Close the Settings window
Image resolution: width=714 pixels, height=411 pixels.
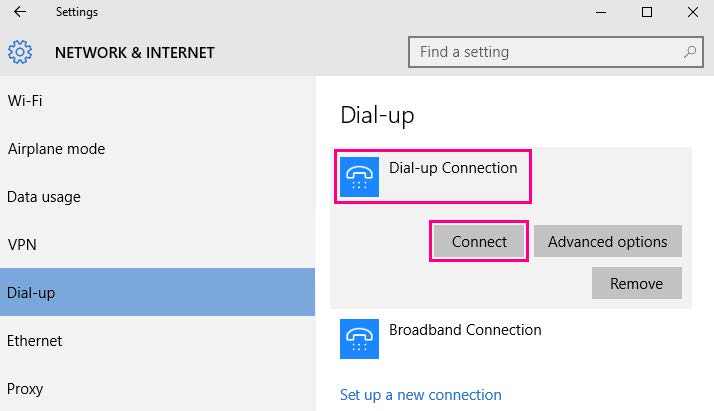click(x=693, y=12)
